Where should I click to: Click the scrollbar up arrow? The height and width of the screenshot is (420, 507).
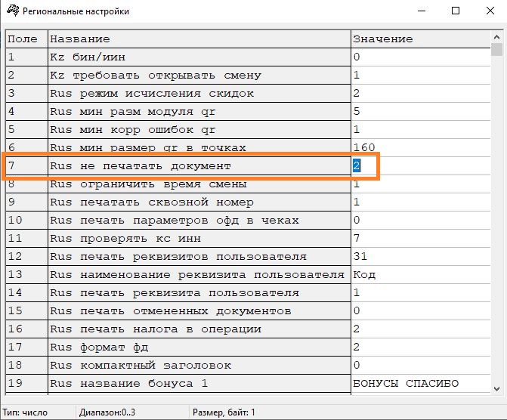[x=497, y=37]
